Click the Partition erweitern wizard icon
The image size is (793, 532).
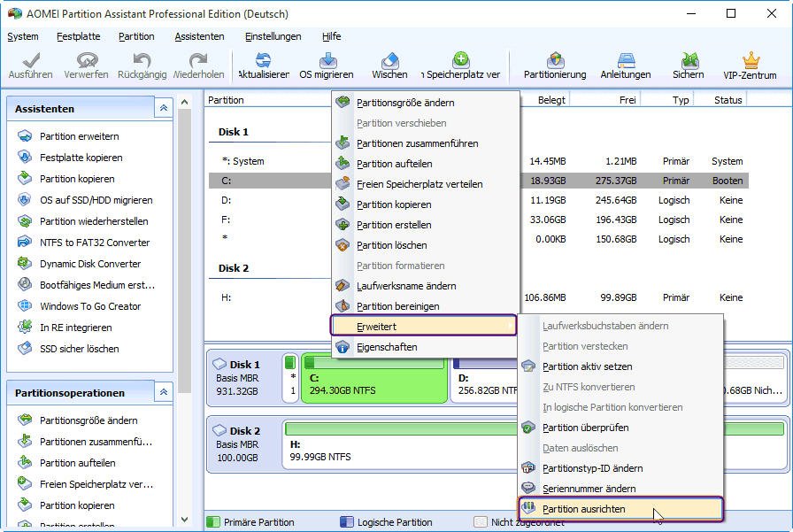[25, 136]
